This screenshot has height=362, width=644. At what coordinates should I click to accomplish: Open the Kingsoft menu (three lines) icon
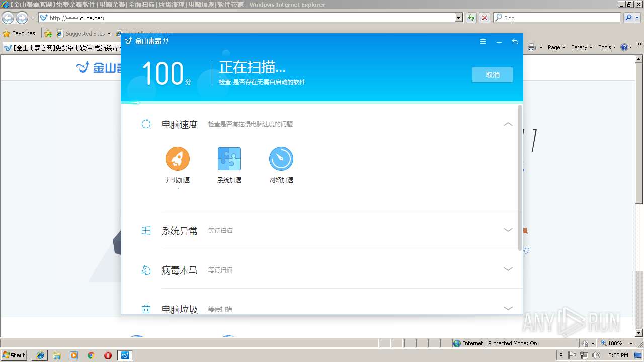(483, 42)
